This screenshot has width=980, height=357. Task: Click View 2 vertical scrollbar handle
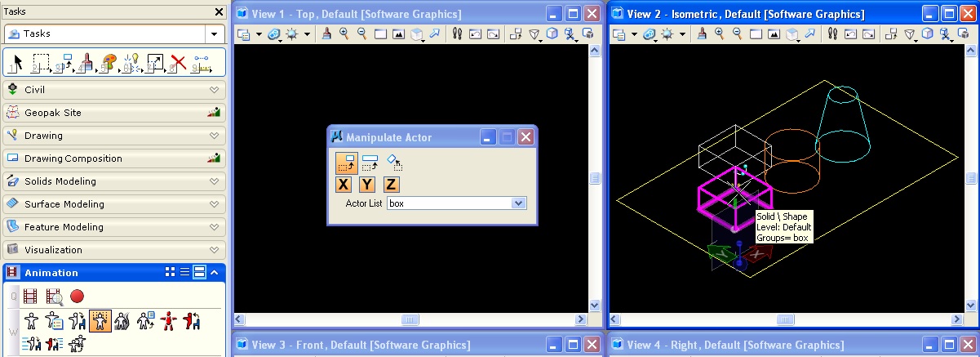click(971, 178)
